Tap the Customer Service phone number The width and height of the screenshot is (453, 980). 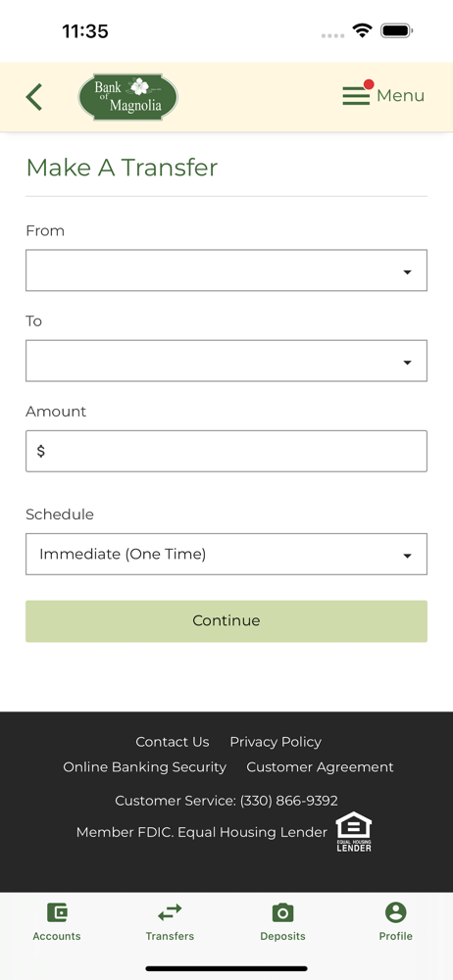click(289, 801)
